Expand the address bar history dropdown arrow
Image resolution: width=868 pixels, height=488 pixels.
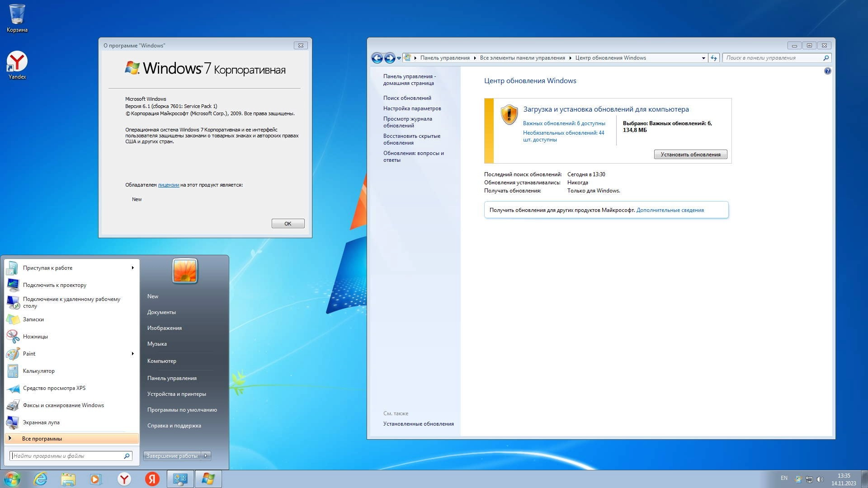tap(703, 58)
